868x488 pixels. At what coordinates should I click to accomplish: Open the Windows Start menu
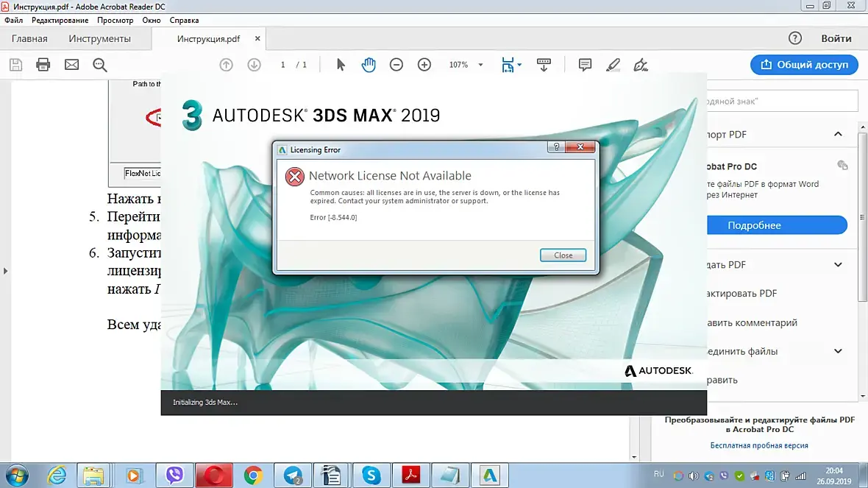(x=17, y=475)
